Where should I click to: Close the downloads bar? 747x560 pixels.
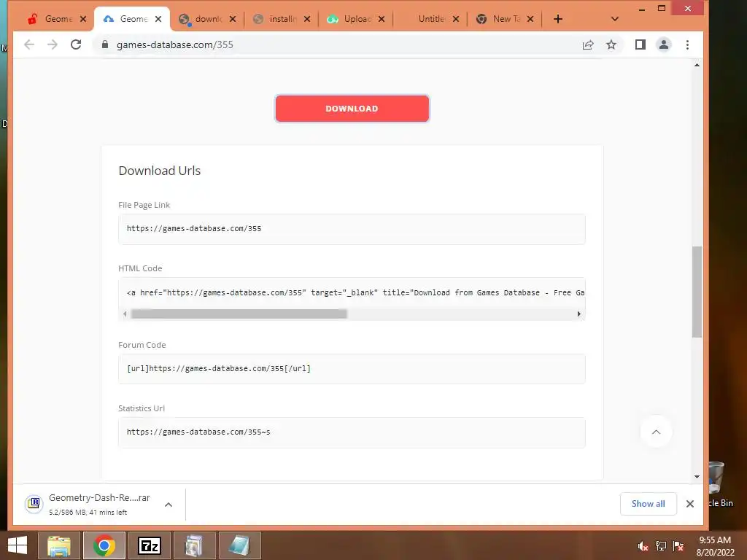point(690,504)
